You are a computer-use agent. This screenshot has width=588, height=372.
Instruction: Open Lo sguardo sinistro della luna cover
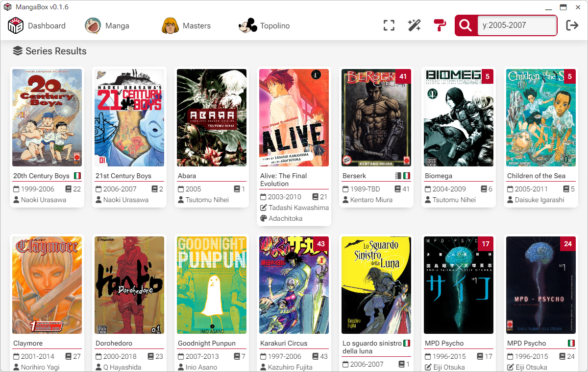376,285
